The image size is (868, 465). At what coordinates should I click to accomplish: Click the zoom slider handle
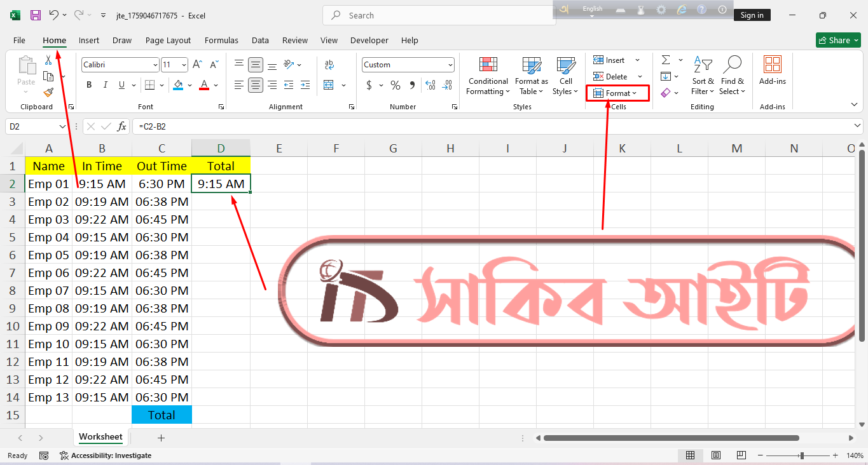tap(802, 455)
